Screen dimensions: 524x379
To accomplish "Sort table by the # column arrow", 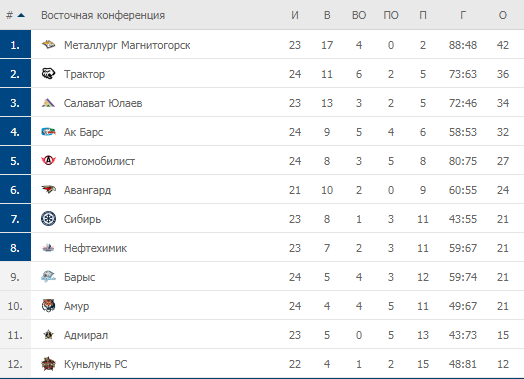I will pos(21,15).
